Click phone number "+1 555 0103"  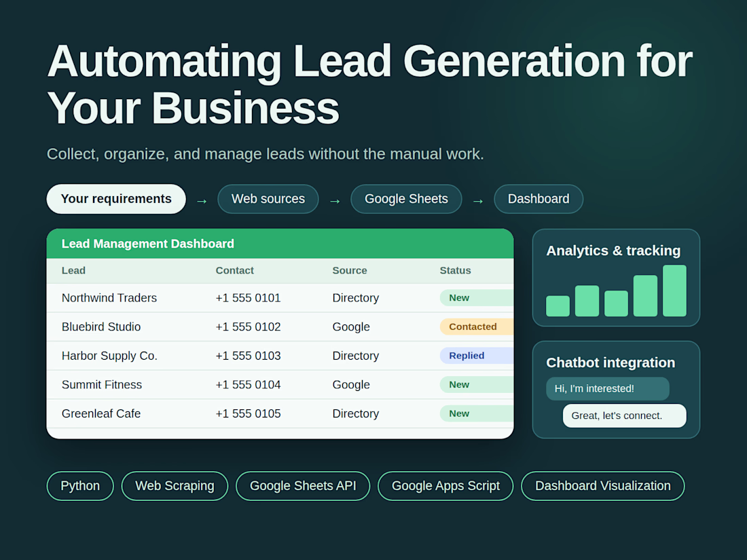(x=248, y=356)
